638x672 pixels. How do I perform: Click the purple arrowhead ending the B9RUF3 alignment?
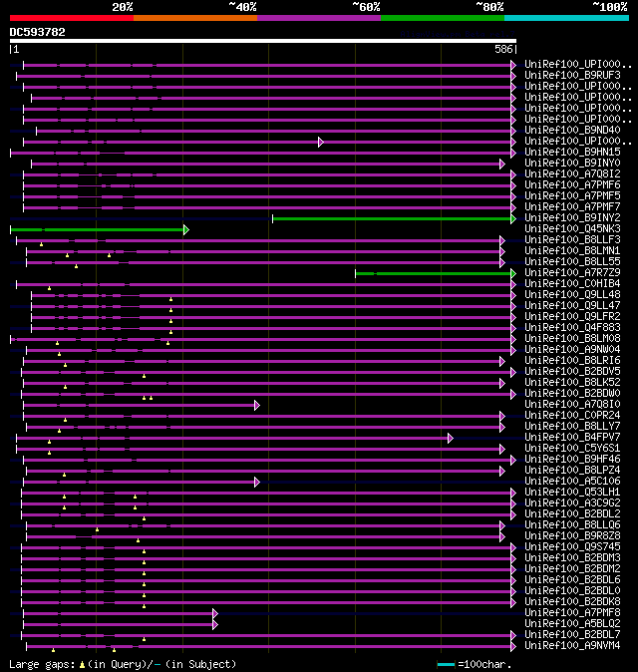[x=513, y=77]
